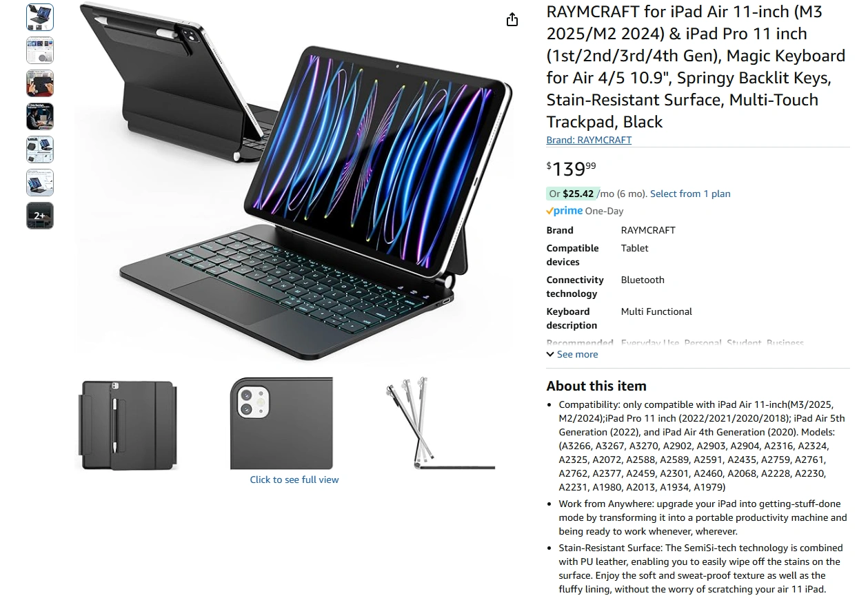Open the 2+ more images thumbnail

pos(40,216)
